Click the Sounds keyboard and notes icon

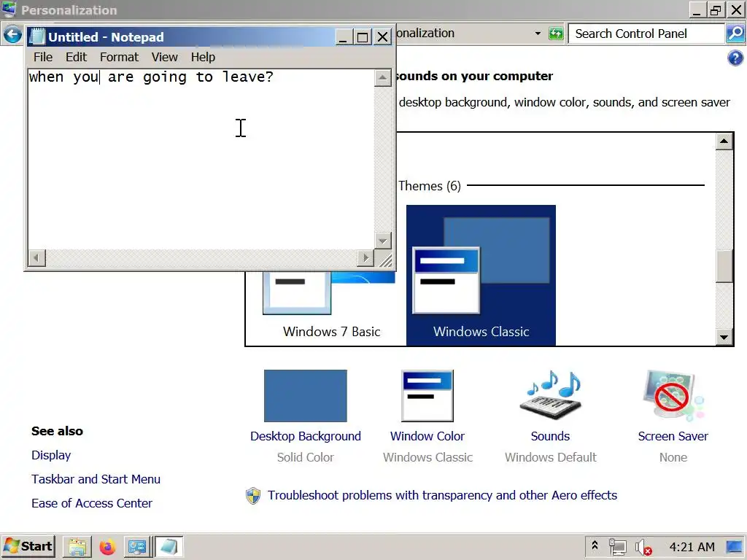click(x=550, y=394)
